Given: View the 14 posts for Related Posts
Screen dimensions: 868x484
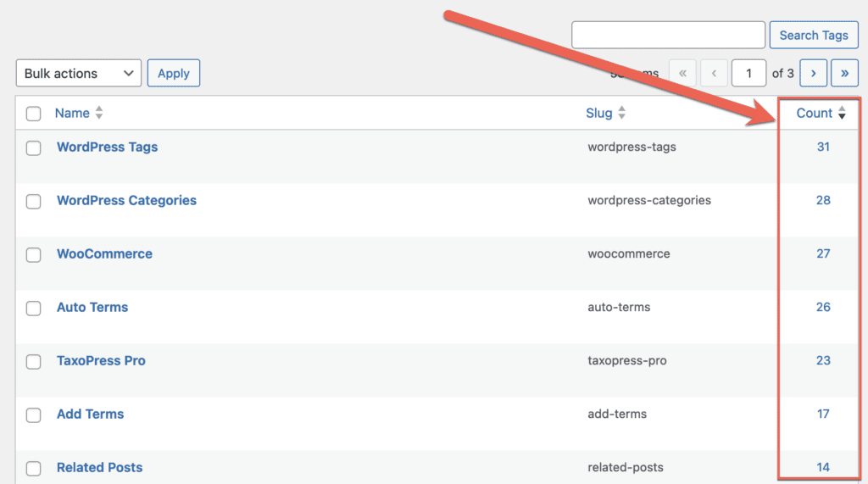Looking at the screenshot, I should tap(823, 467).
